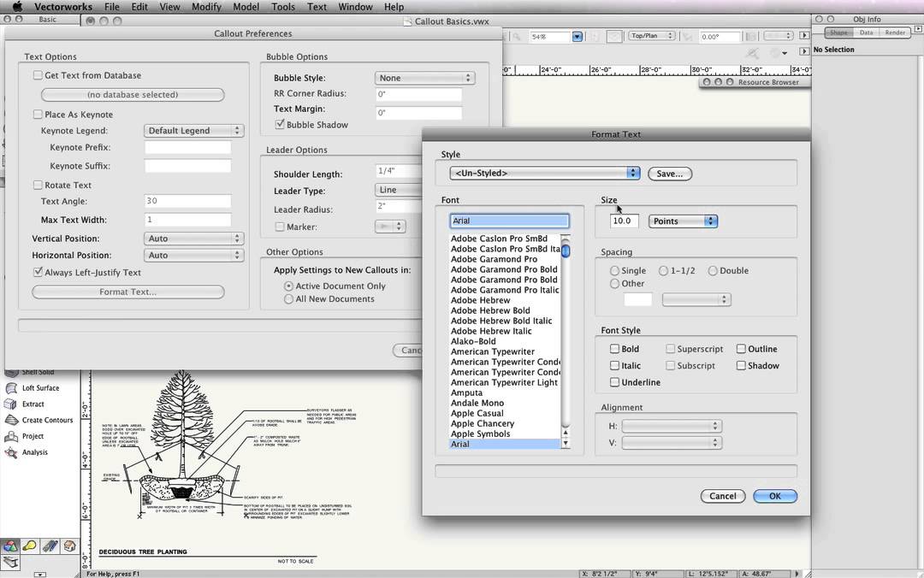Open the Un-Styled style dropdown
The width and height of the screenshot is (924, 578).
pos(544,174)
